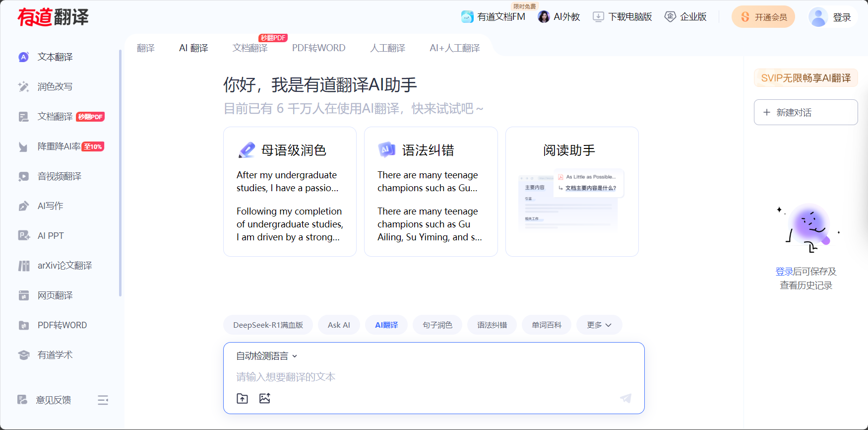This screenshot has width=868, height=430.
Task: Open PDF转WORD sidebar icon
Action: point(23,325)
